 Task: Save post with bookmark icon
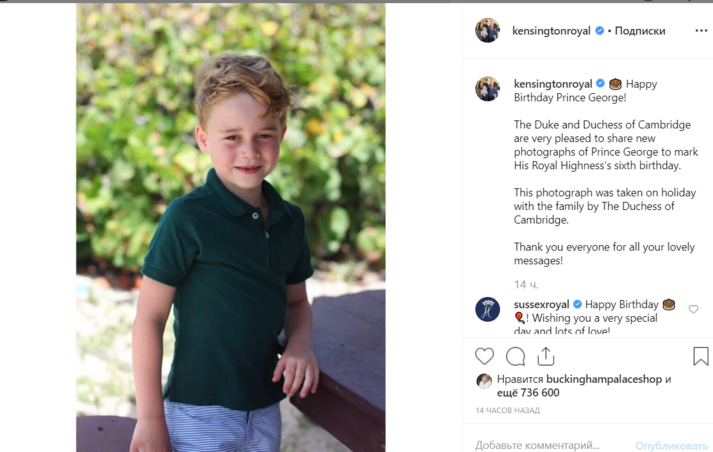(700, 356)
